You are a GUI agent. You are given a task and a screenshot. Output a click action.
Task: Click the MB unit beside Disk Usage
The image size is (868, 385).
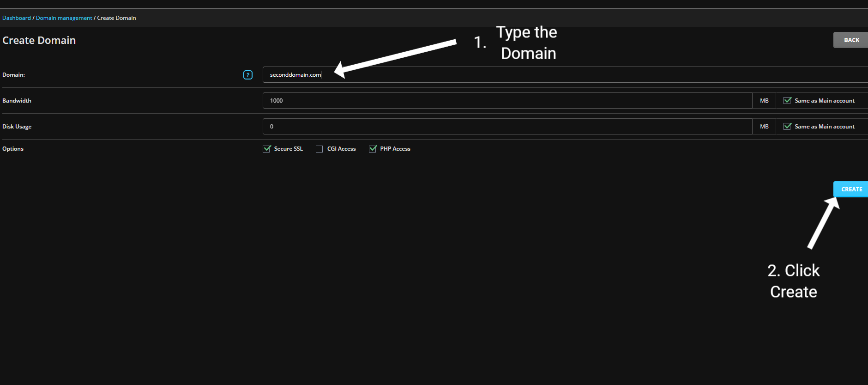point(765,127)
